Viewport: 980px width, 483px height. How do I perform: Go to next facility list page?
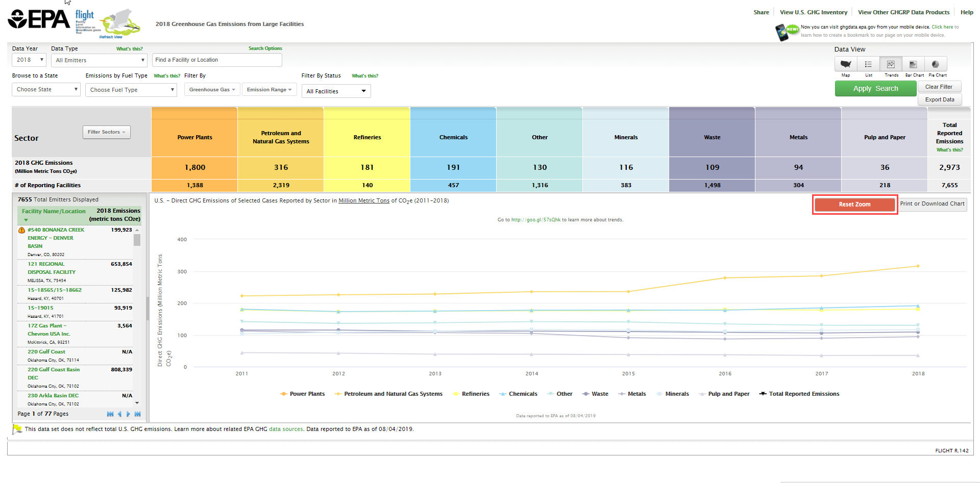[128, 414]
